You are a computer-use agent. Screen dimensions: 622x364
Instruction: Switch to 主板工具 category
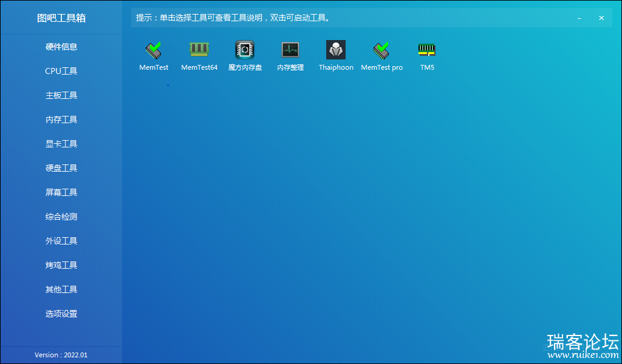[x=61, y=95]
